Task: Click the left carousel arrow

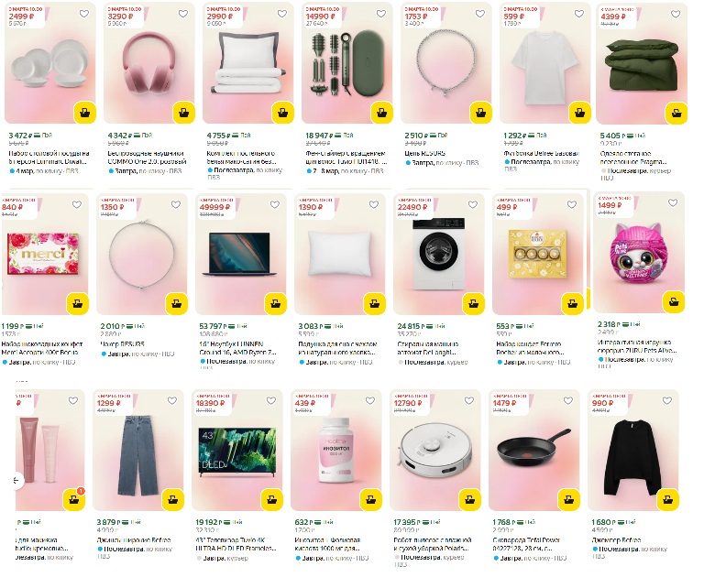Action: click(x=16, y=481)
